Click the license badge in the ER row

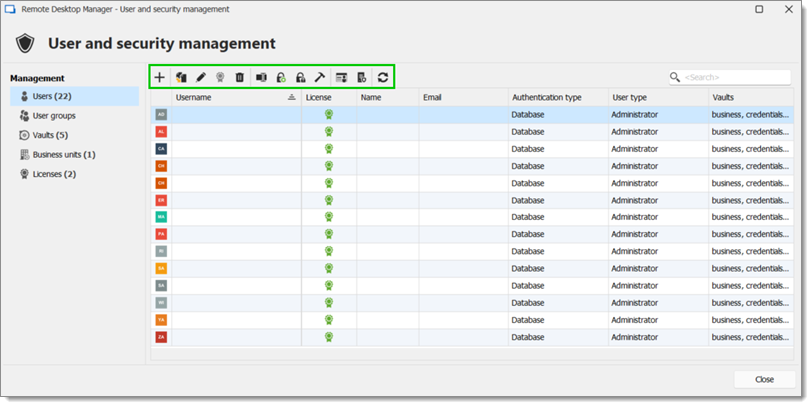[328, 200]
